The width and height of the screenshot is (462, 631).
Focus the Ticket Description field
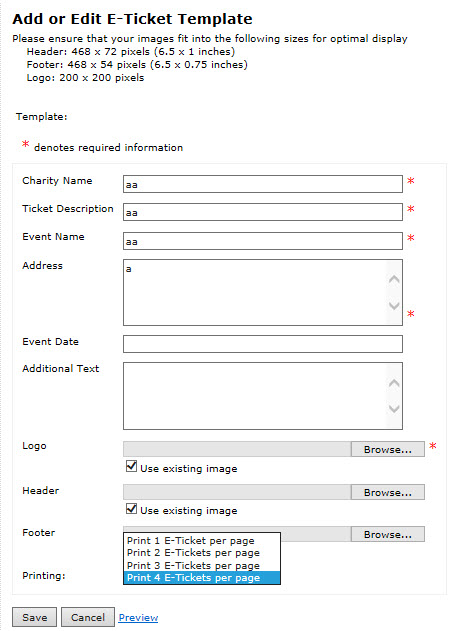click(263, 212)
